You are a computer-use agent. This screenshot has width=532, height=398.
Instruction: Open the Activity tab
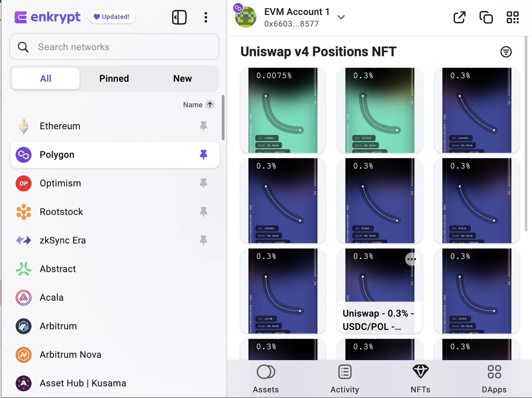(345, 379)
